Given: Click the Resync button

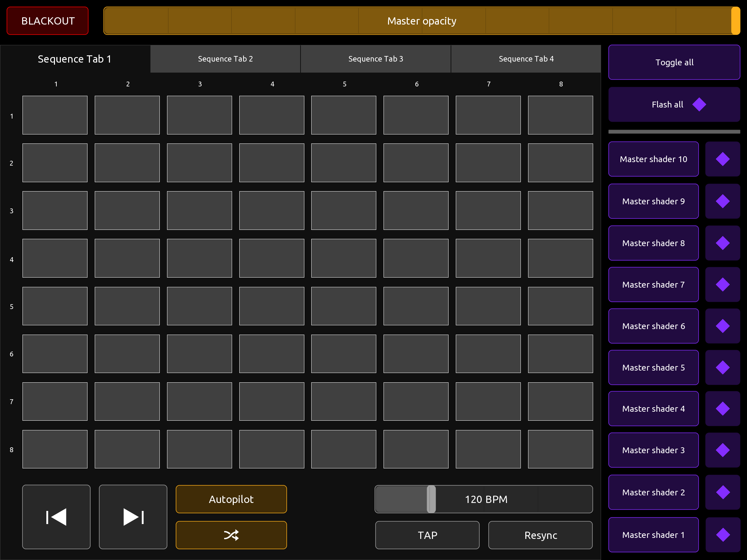Looking at the screenshot, I should click(x=541, y=535).
